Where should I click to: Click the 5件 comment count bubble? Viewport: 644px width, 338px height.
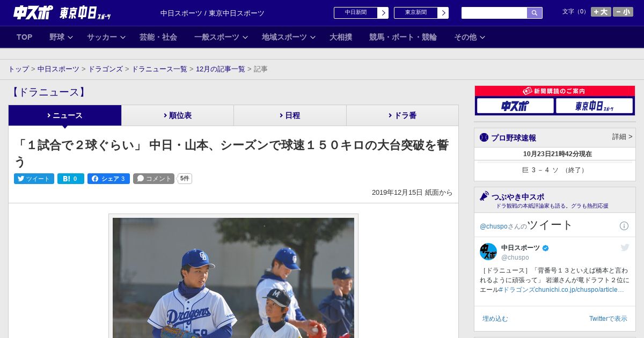tap(185, 179)
